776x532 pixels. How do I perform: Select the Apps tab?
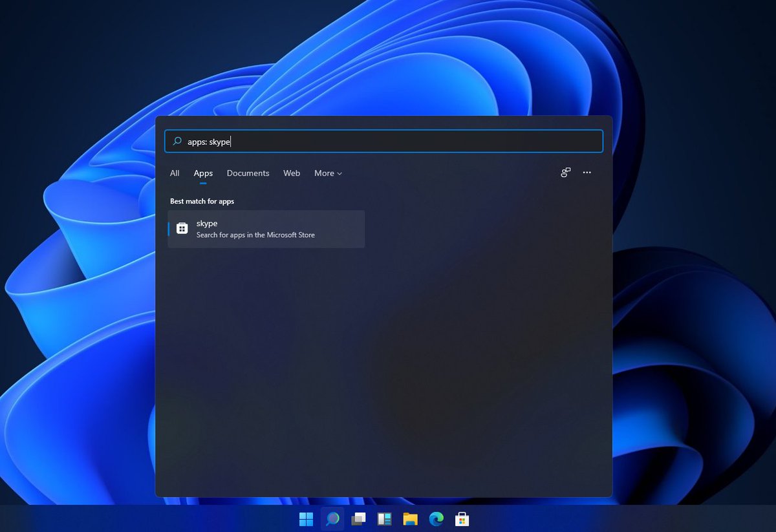(203, 173)
